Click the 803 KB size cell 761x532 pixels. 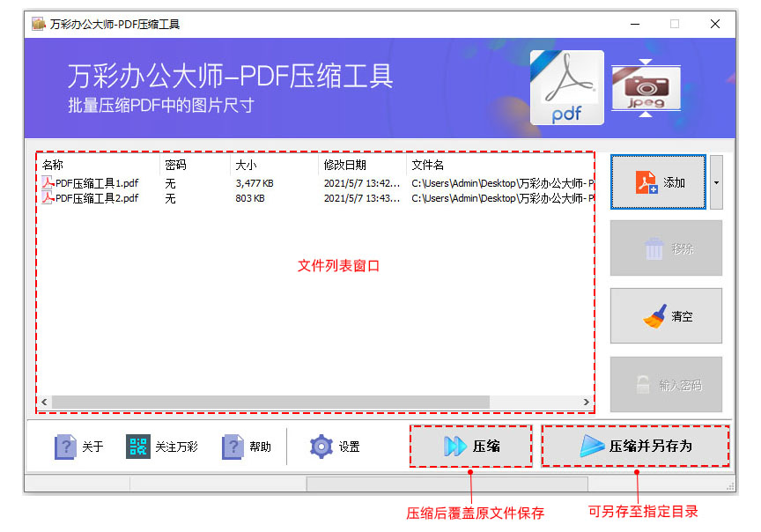click(x=250, y=198)
